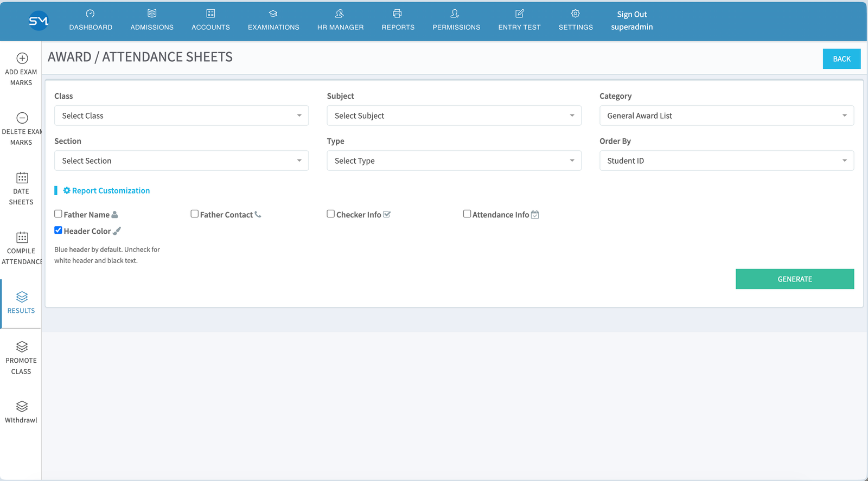This screenshot has height=481, width=868.
Task: Click the Date Sheets calendar icon
Action: point(22,177)
